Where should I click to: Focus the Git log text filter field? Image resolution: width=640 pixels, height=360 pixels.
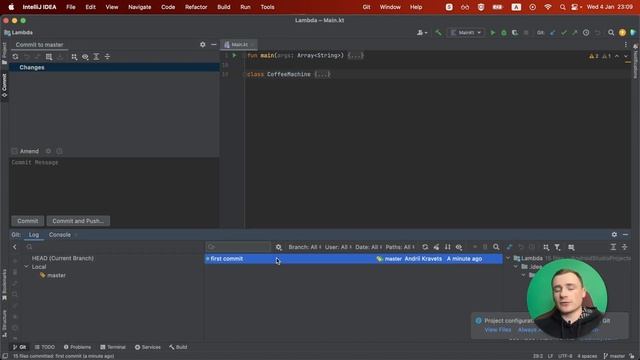click(238, 247)
